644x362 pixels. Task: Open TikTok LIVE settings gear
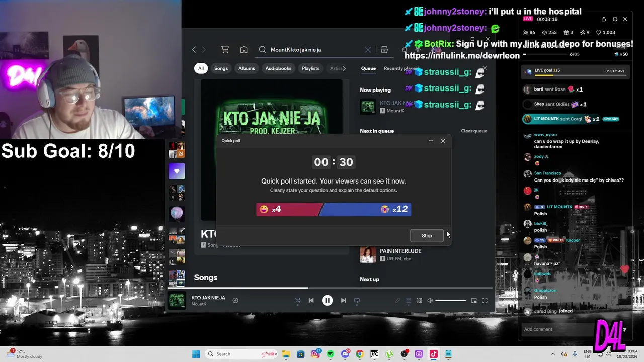615,19
